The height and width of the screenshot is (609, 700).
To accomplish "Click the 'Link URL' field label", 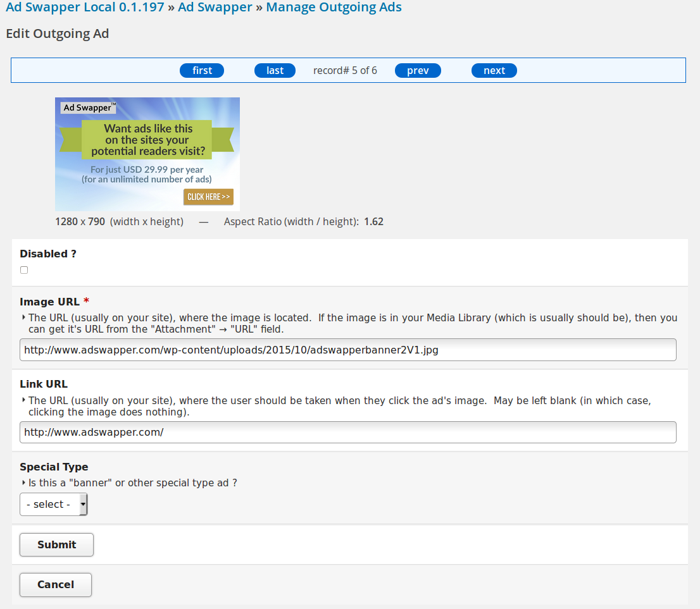I will pos(44,384).
